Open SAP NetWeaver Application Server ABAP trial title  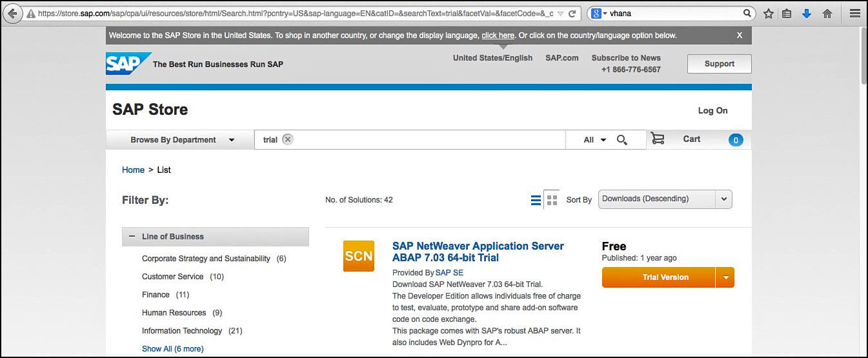[x=478, y=252]
